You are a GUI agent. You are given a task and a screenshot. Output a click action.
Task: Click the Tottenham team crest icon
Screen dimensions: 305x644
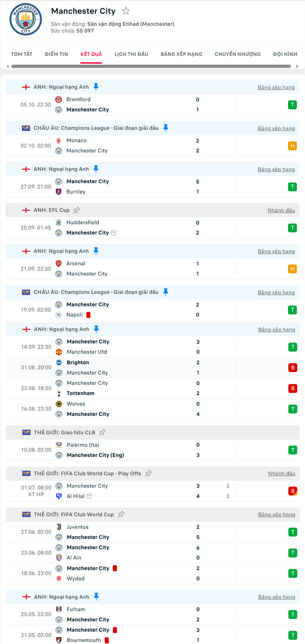click(59, 393)
